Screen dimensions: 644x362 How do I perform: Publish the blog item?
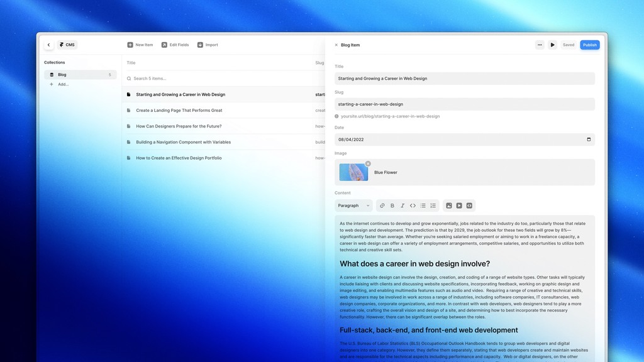pos(590,45)
